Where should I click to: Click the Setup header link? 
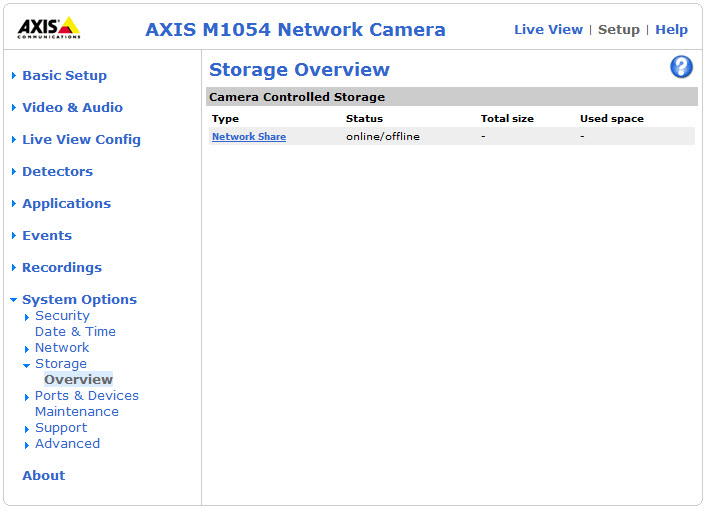[619, 30]
